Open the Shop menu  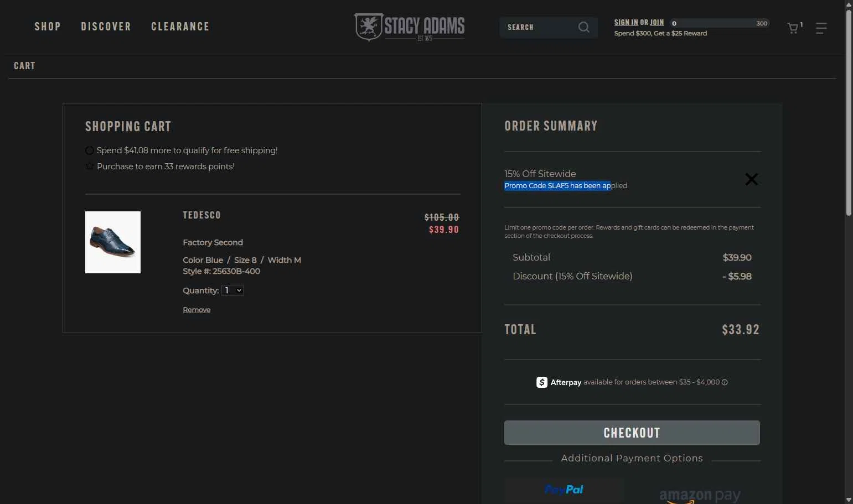coord(48,27)
